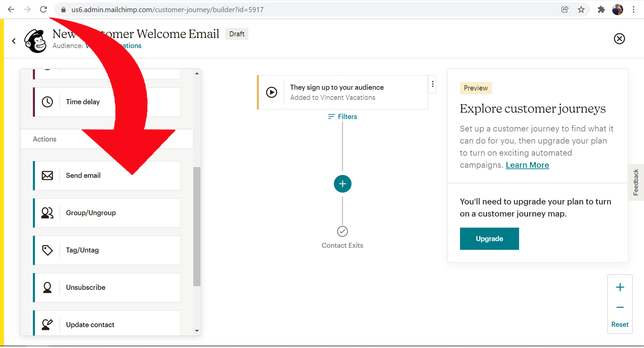Click the Contact Exits checkmark icon
This screenshot has height=348, width=644.
(x=342, y=231)
